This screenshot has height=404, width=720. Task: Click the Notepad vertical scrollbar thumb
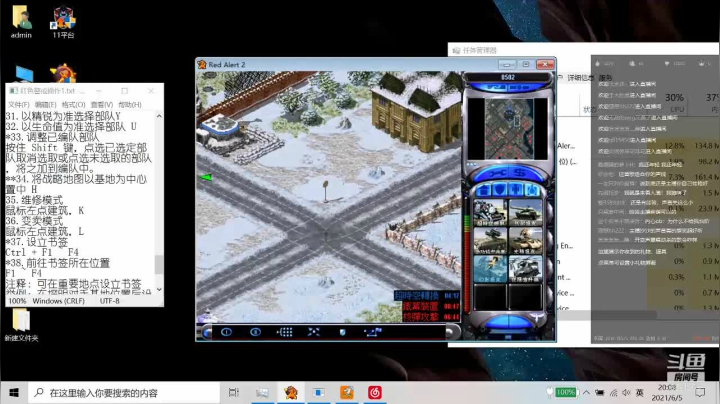click(x=159, y=264)
